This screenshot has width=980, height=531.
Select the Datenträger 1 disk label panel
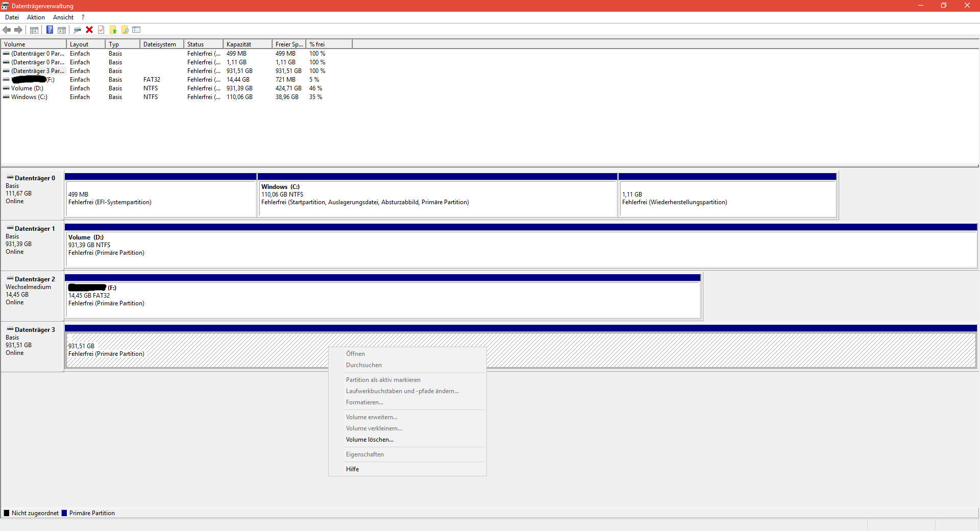(32, 245)
